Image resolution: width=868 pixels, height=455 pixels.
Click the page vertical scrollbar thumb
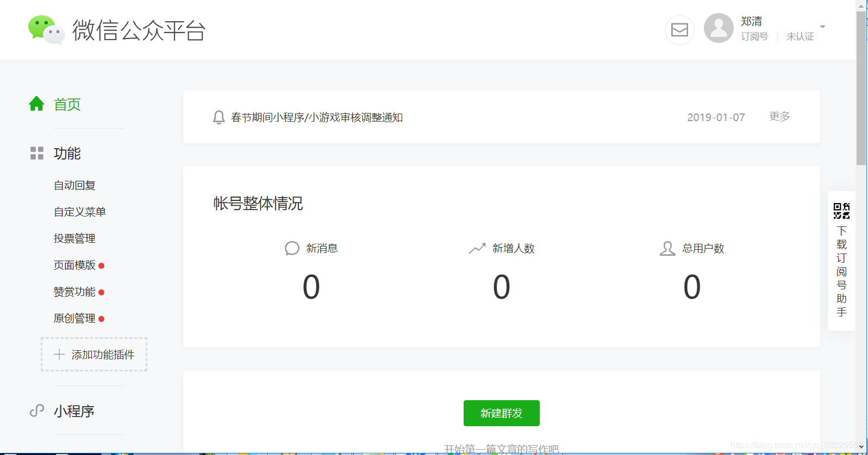(x=861, y=88)
